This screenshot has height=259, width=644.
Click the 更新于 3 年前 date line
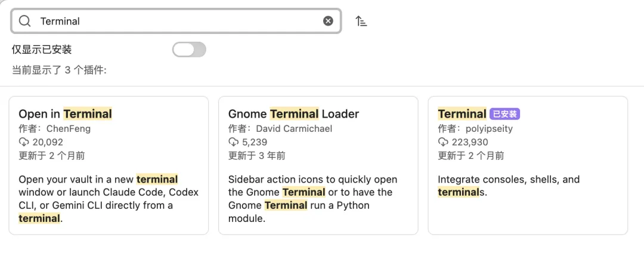click(256, 156)
